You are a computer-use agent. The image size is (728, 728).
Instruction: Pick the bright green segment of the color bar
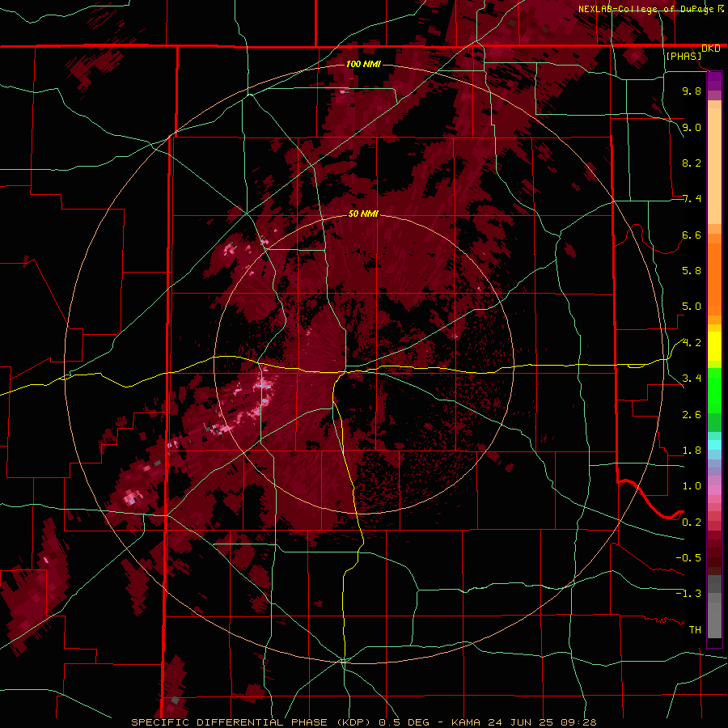(714, 391)
